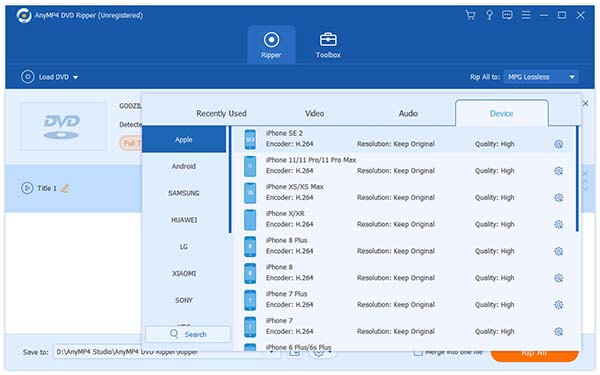Open the hamburger menu icon
This screenshot has width=600, height=375.
526,15
